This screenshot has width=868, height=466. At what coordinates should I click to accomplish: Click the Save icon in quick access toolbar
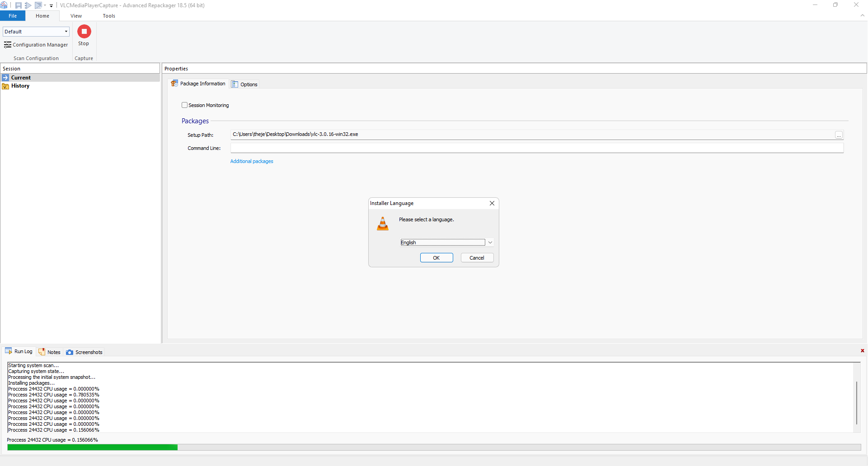pos(19,5)
